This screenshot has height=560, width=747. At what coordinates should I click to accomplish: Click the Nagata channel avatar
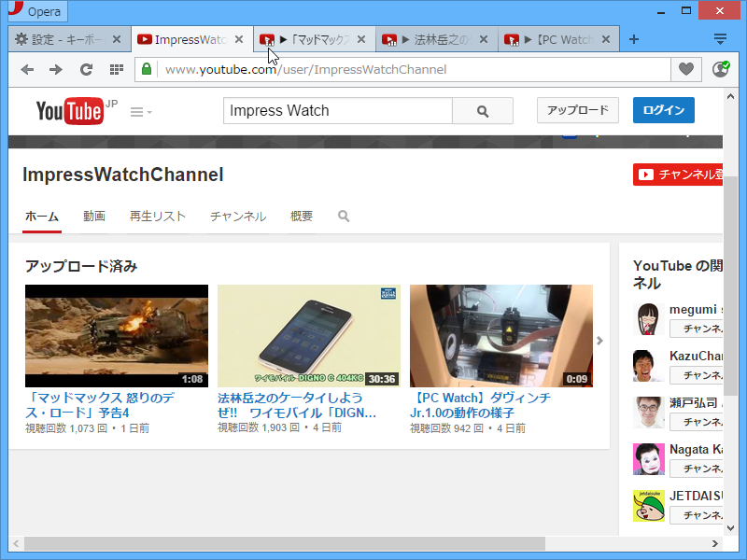coord(648,459)
